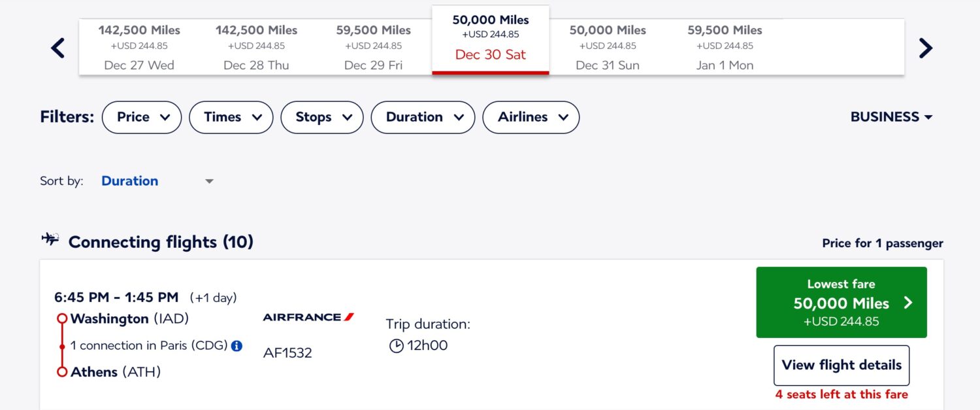The image size is (980, 410).
Task: Select the Jan 1 Mon date tab
Action: tap(724, 46)
